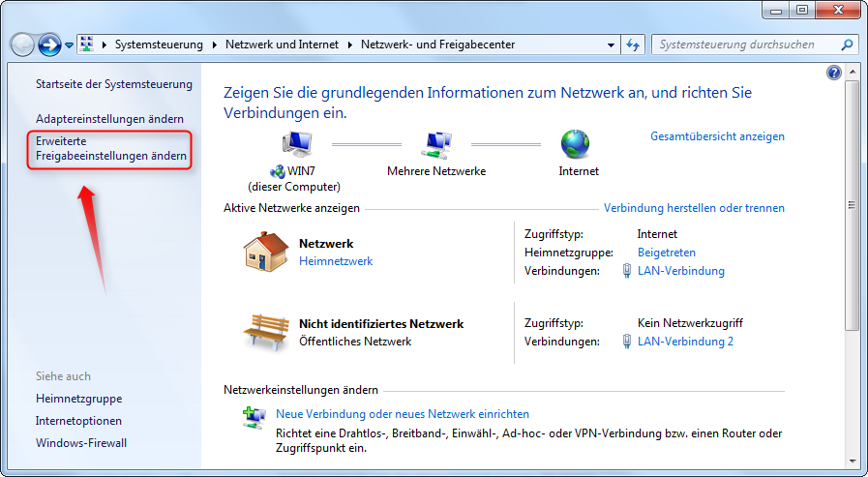Open Erweiterte Freigabeeinstellungen ändern
868x477 pixels.
coord(110,148)
